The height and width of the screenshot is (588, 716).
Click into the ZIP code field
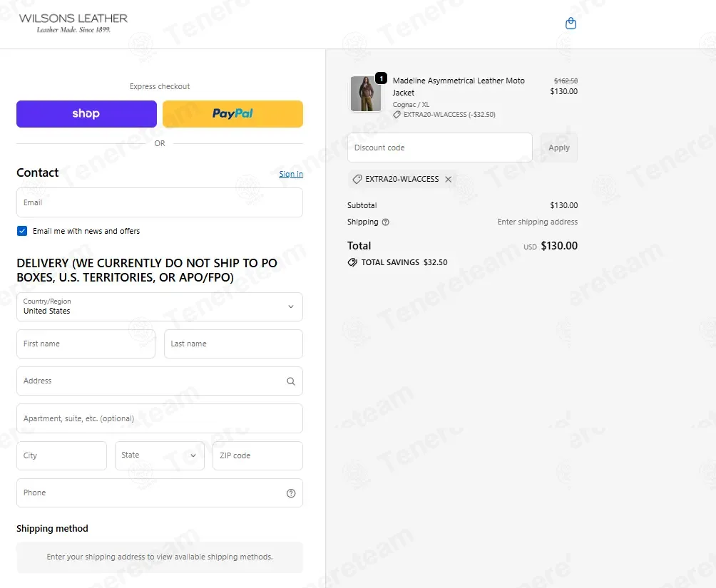click(257, 455)
